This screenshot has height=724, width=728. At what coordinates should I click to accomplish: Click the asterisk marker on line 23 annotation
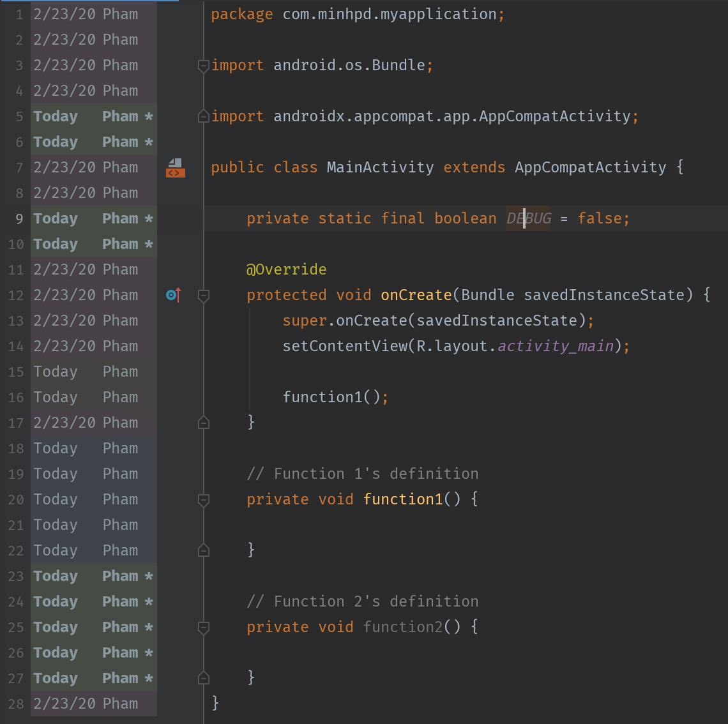coord(149,575)
